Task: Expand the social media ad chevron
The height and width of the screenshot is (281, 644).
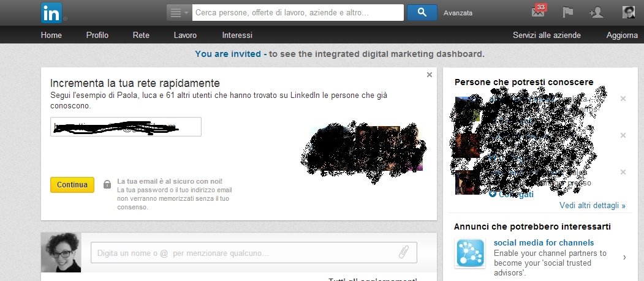Action: click(624, 257)
